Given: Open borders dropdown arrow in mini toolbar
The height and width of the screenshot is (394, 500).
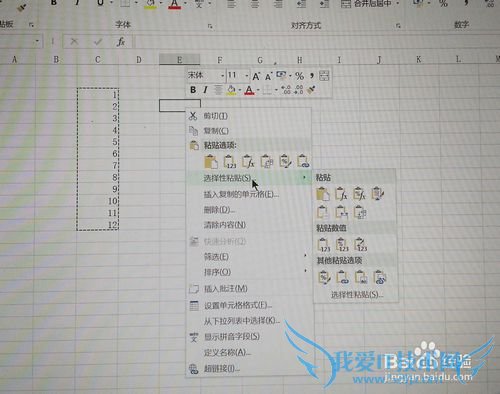Looking at the screenshot, I should tap(276, 90).
